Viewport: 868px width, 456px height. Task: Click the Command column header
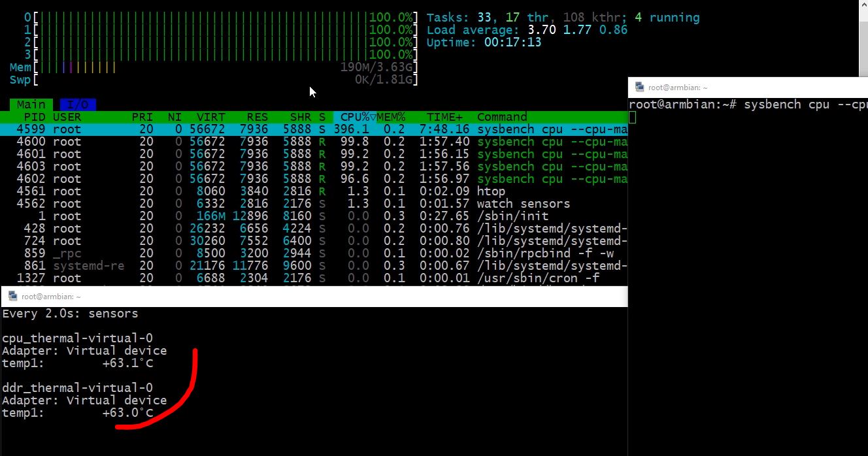click(x=502, y=117)
